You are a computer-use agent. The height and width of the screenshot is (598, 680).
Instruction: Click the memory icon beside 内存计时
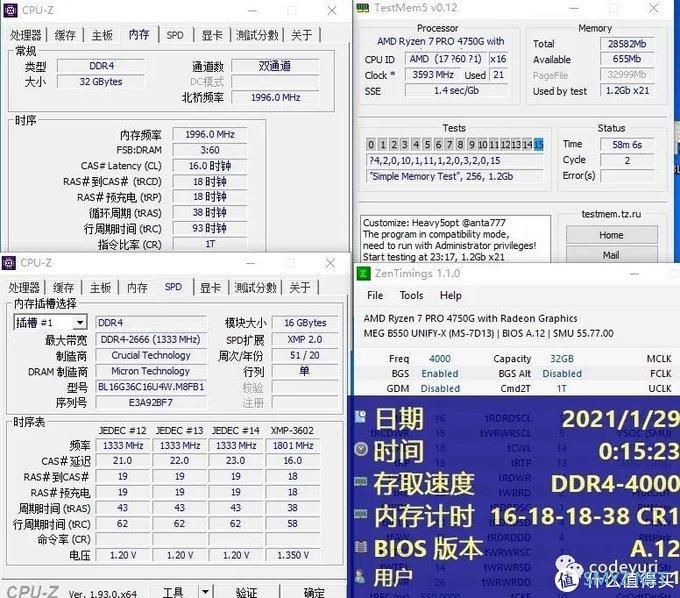[x=360, y=514]
